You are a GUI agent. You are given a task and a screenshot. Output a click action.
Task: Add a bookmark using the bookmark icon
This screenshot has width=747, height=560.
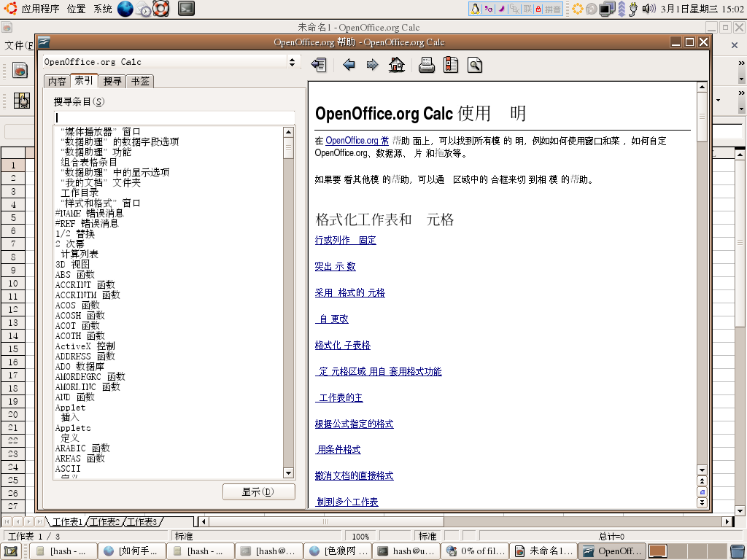[451, 65]
